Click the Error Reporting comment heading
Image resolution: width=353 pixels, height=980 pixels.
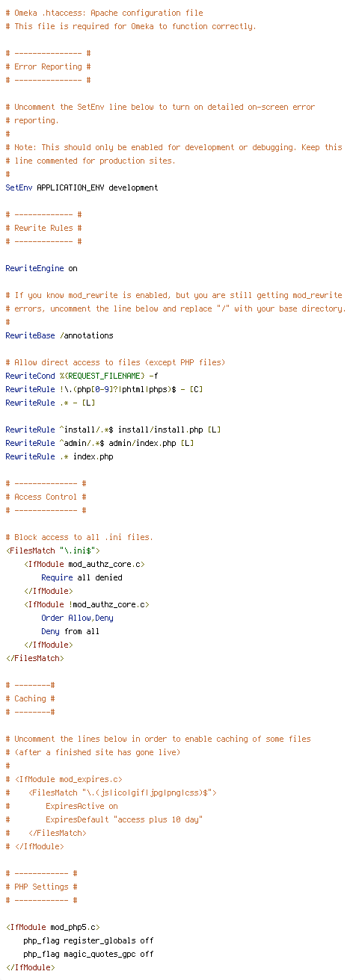click(48, 66)
